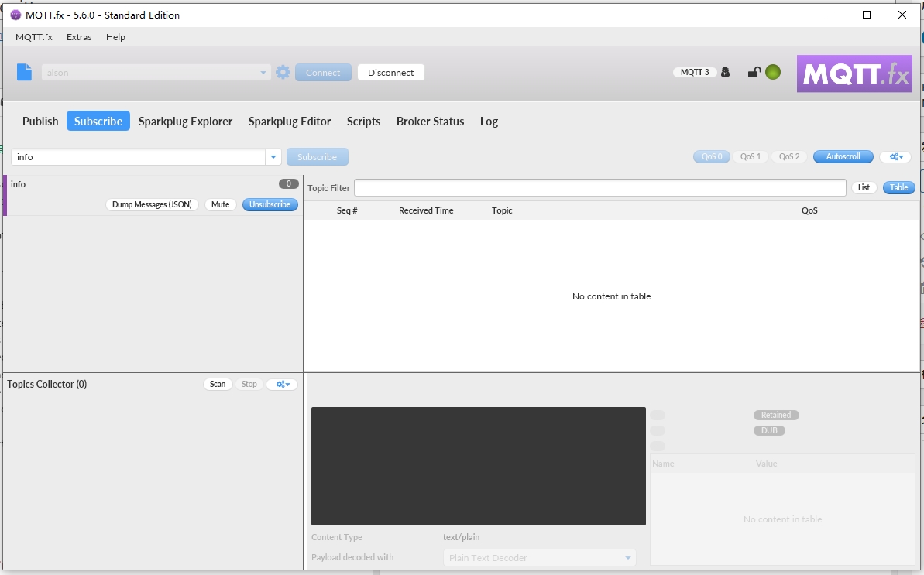Click the topic input containing 'info'
Viewport: 924px width, 575px height.
click(x=139, y=157)
